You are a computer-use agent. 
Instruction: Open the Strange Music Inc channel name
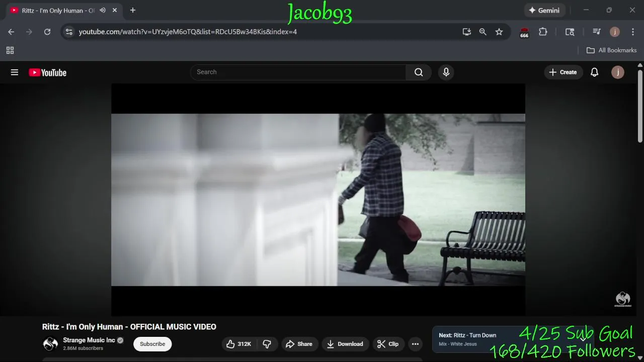pyautogui.click(x=89, y=340)
